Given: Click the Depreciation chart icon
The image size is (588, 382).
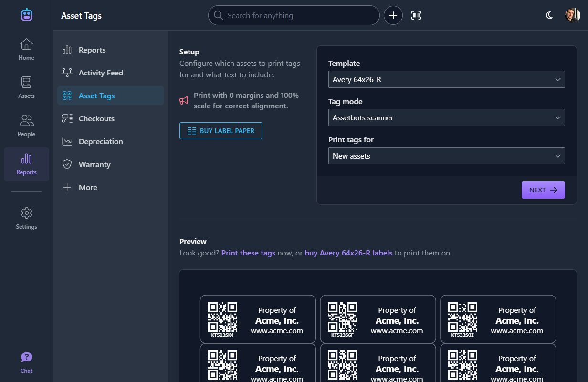Looking at the screenshot, I should 67,142.
